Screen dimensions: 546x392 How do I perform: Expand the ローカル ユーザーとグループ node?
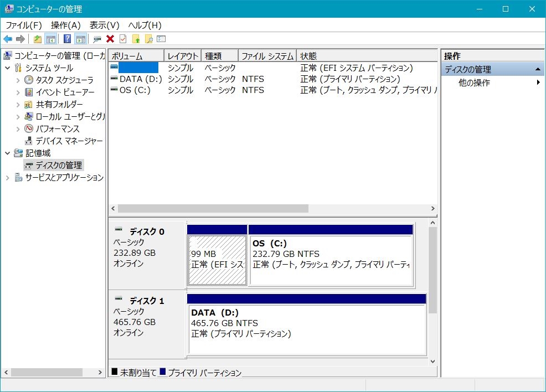(x=18, y=117)
